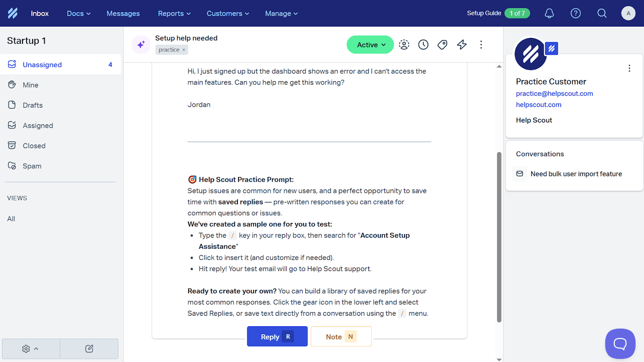Screen dimensions: 644x362
Task: Click the AI sparkle icon beside conversation title
Action: point(141,45)
